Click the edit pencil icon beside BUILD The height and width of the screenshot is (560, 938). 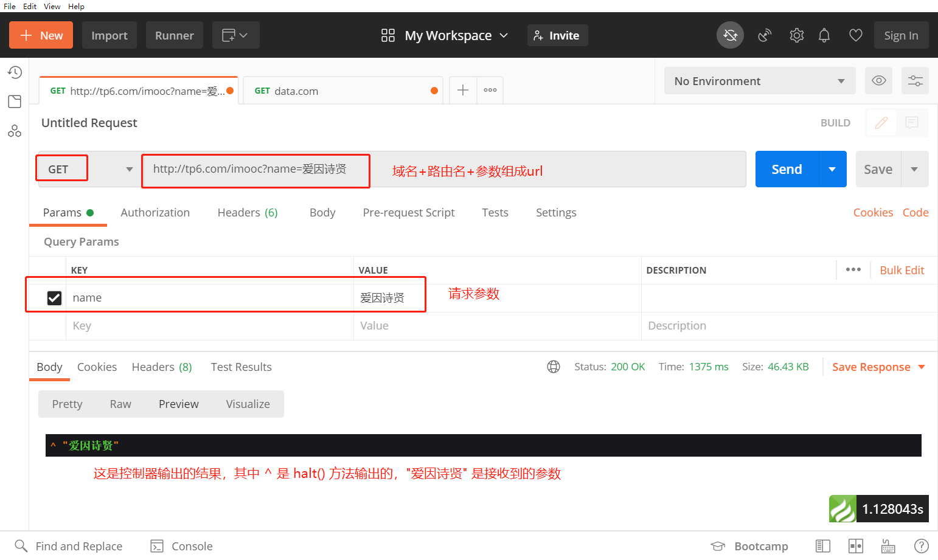881,123
